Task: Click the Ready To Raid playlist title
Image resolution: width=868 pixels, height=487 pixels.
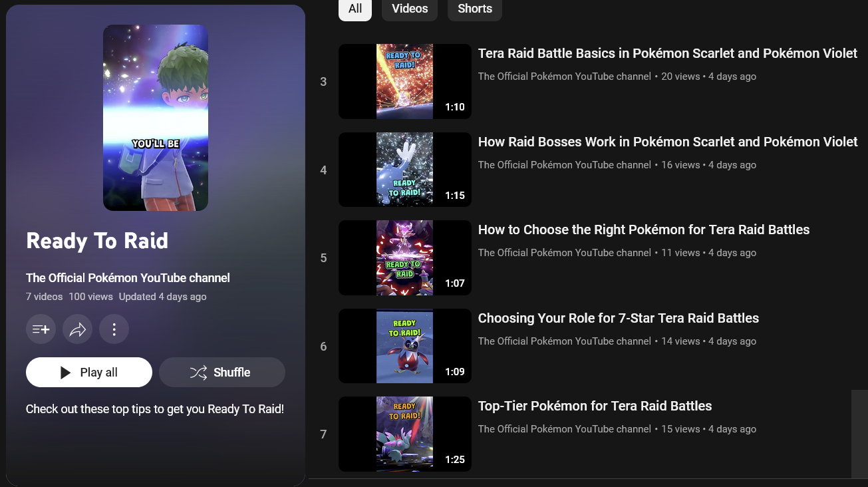Action: click(x=97, y=241)
